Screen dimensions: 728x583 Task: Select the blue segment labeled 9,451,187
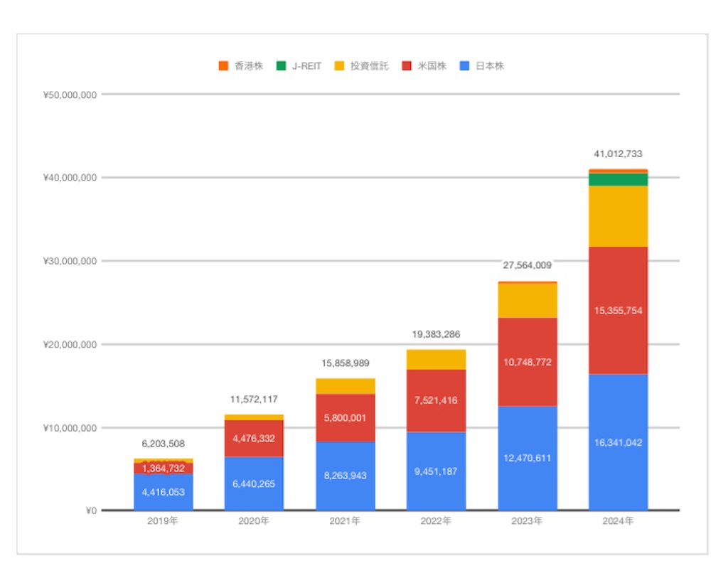click(436, 471)
